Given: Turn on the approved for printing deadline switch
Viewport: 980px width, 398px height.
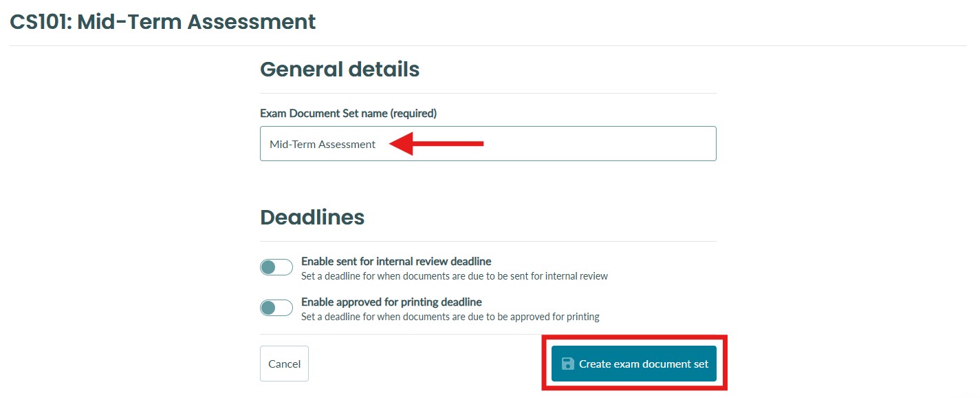Looking at the screenshot, I should tap(276, 308).
